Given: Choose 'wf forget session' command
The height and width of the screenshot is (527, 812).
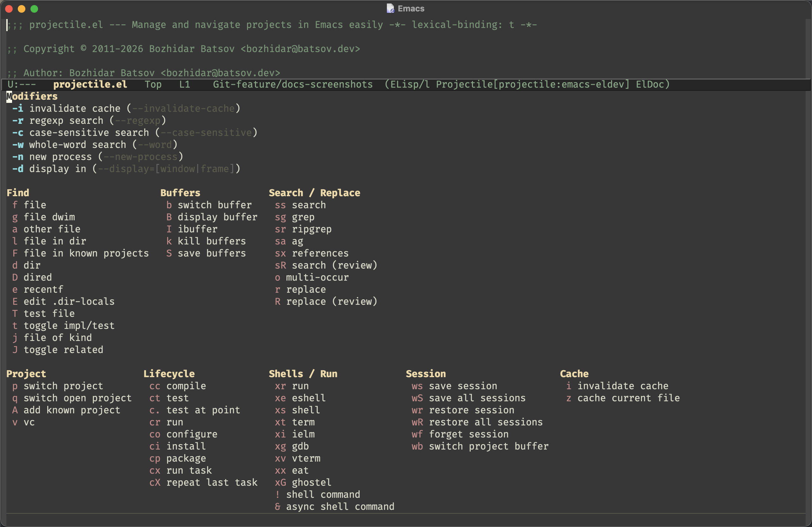Looking at the screenshot, I should click(x=460, y=434).
